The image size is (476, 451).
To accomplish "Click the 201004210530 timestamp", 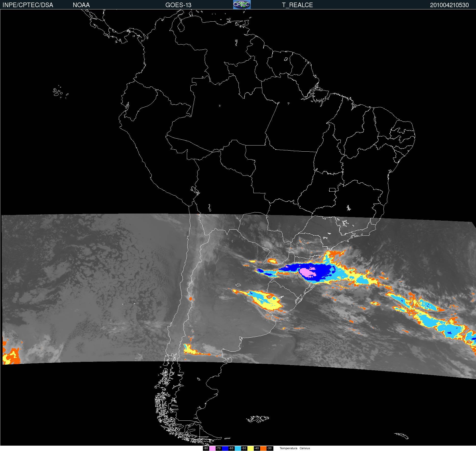I will pos(449,5).
